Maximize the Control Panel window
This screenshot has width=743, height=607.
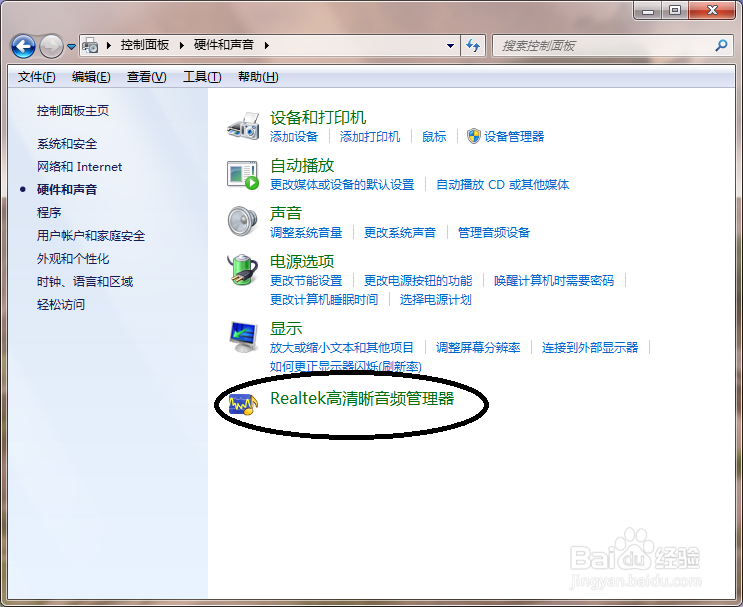(x=675, y=10)
